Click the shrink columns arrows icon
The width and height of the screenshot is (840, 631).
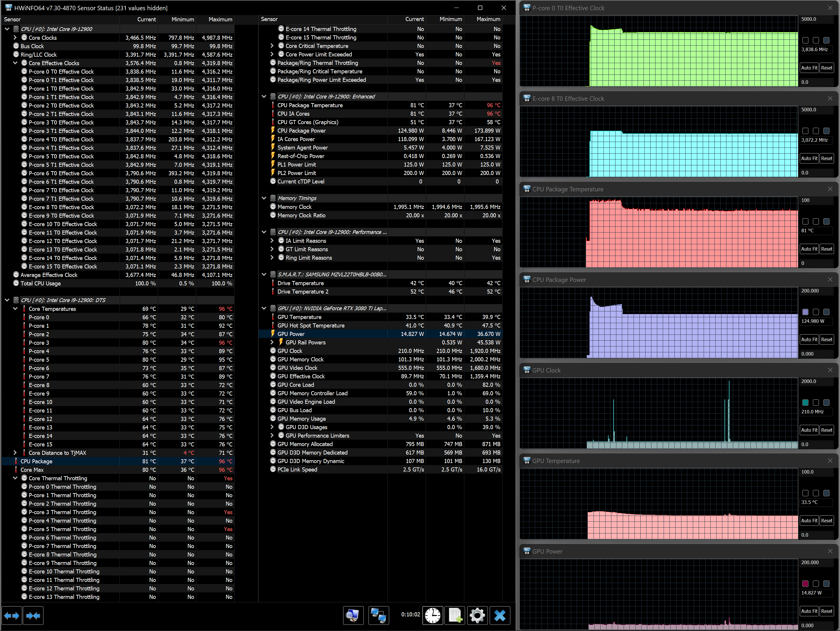[x=33, y=616]
